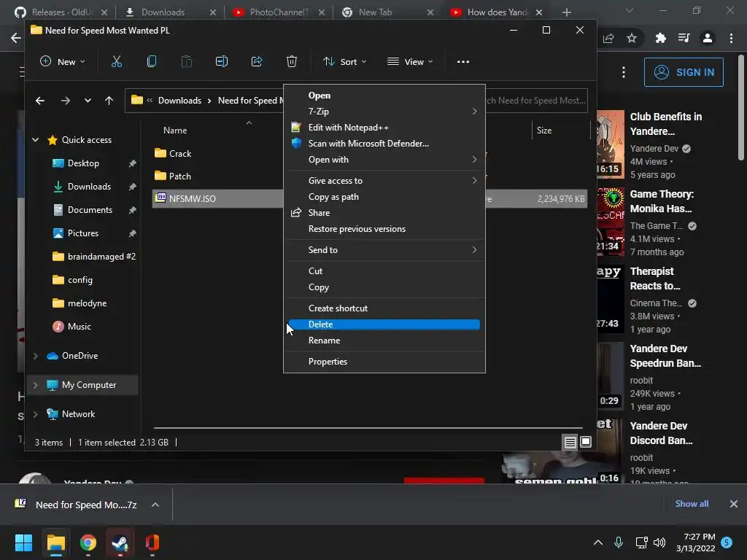
Task: Click the Rename icon in Explorer toolbar
Action: click(222, 61)
